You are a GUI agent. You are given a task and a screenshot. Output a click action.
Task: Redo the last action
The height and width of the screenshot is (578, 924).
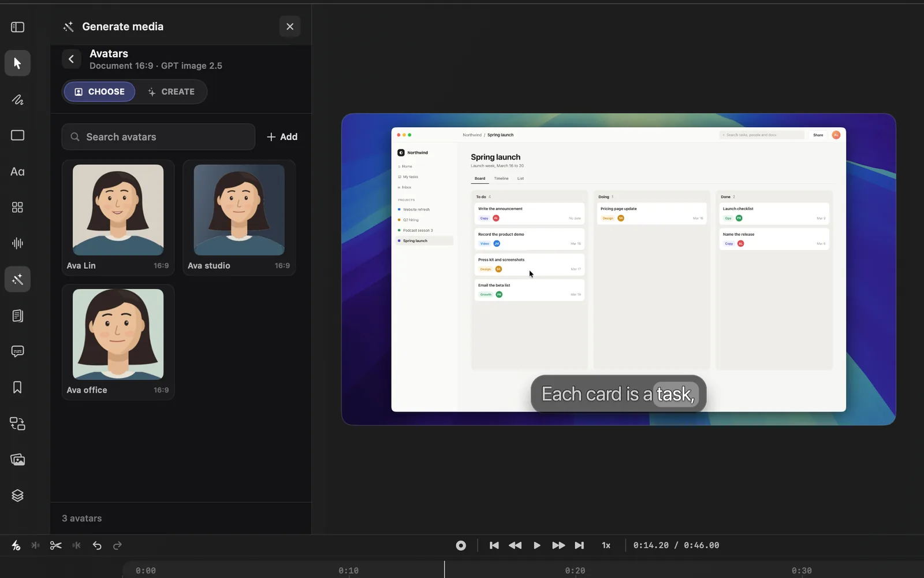coord(117,545)
